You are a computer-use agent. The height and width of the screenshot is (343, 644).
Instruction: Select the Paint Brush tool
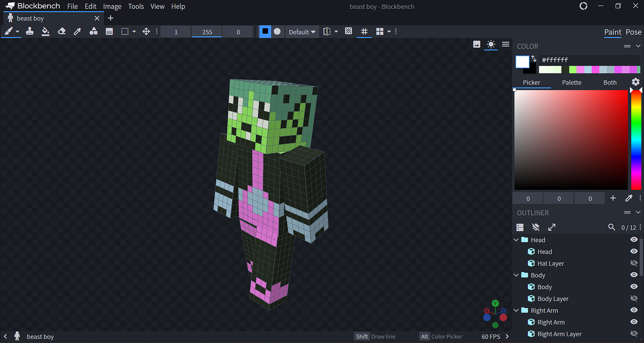tap(9, 31)
